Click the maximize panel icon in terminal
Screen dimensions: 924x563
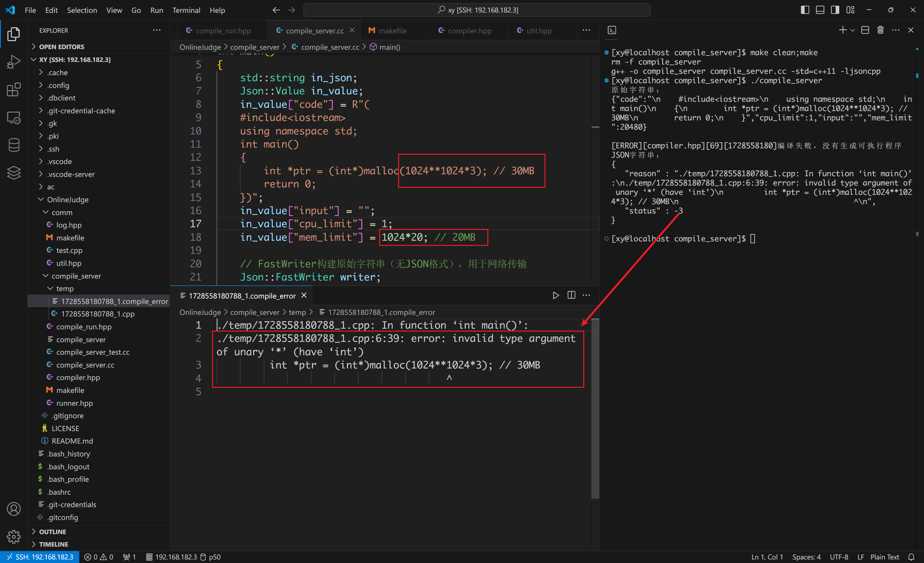865,30
